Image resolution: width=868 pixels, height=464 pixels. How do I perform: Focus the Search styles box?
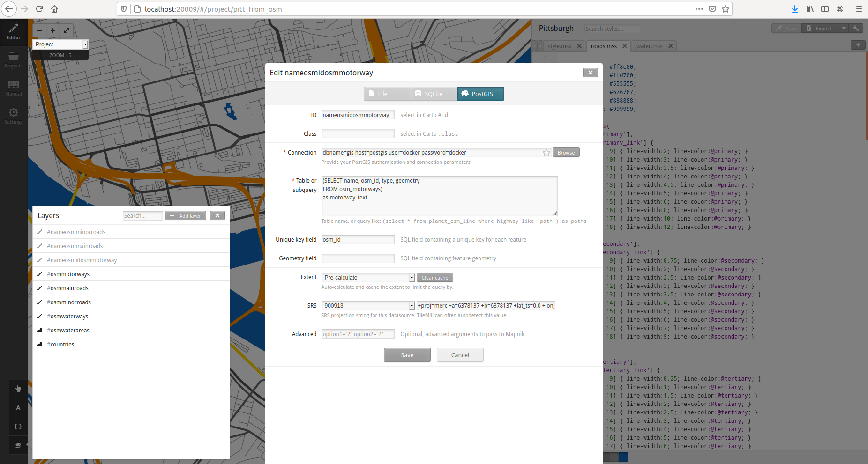pos(613,29)
